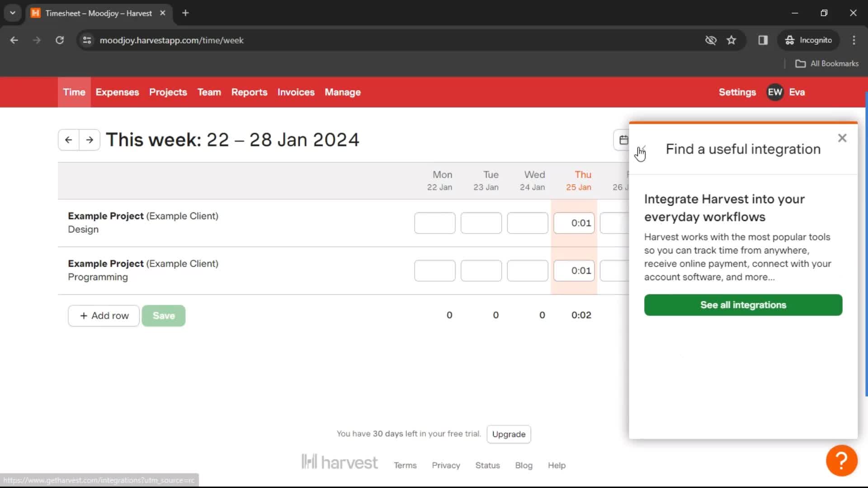Open the orange help question-mark bubble
The height and width of the screenshot is (488, 868).
point(841,460)
